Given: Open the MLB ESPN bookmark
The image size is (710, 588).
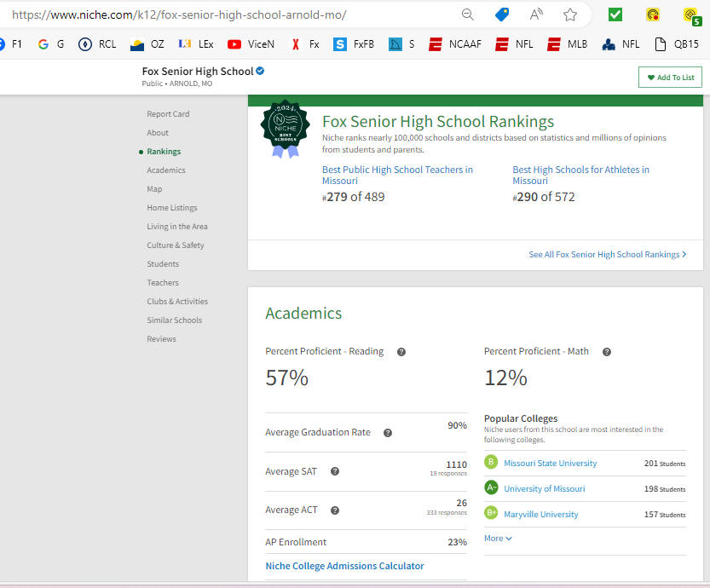Looking at the screenshot, I should (567, 44).
